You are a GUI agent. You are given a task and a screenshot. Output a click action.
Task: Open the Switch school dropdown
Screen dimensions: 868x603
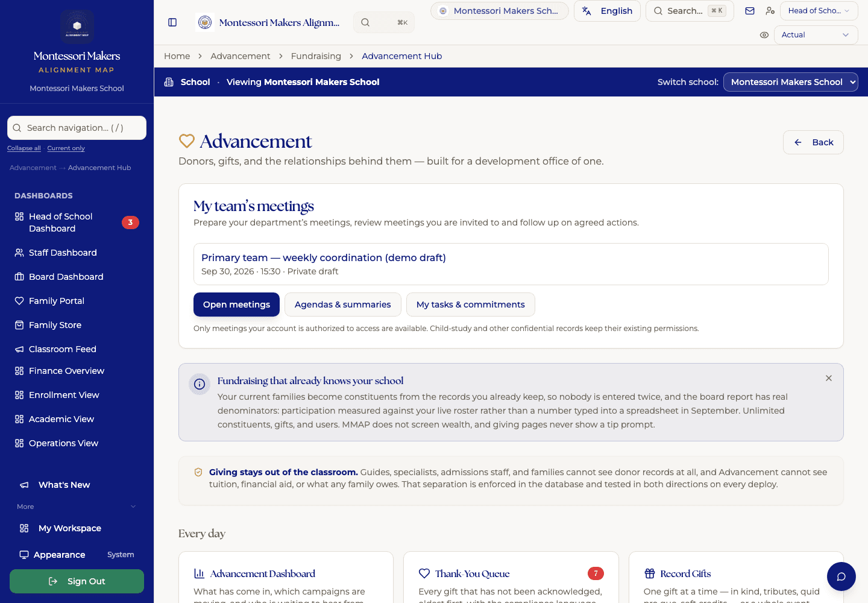(790, 82)
